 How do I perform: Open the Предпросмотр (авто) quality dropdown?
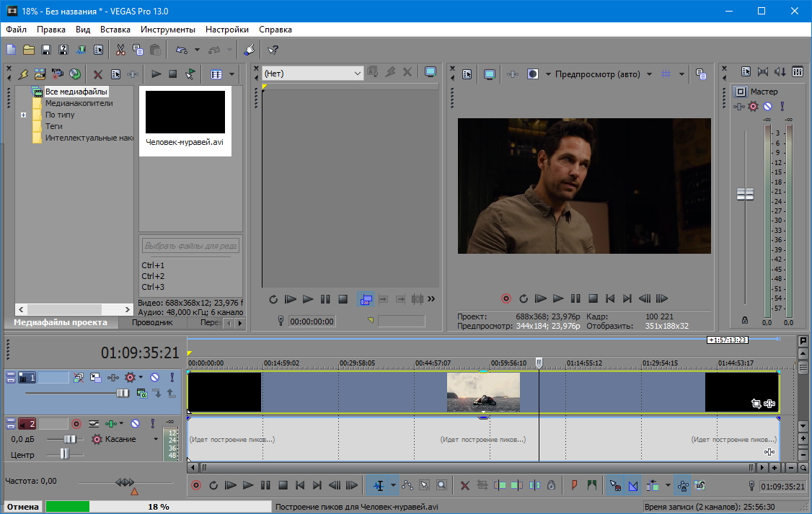649,74
